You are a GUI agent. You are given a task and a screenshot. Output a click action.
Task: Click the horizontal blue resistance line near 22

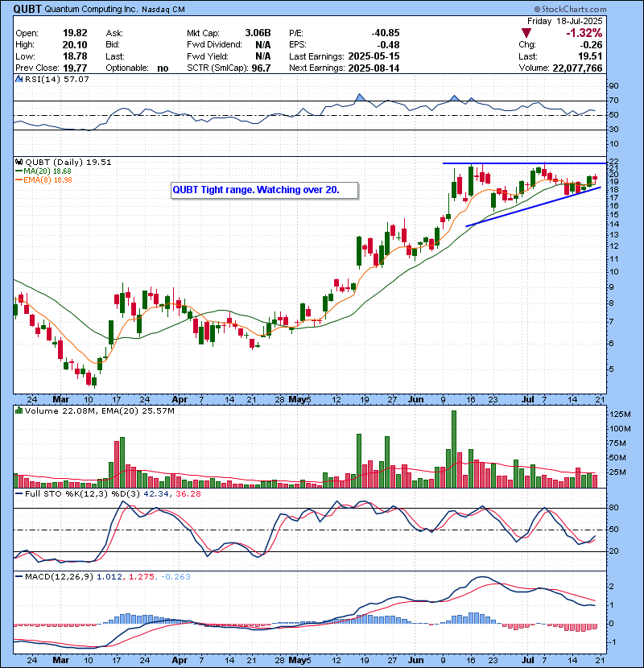point(524,163)
